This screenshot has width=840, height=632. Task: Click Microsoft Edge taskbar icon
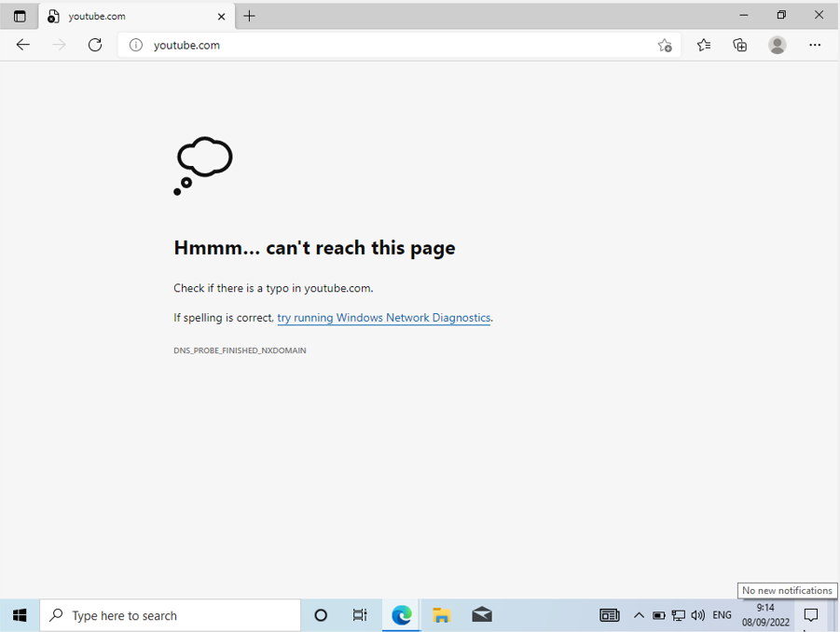[401, 615]
